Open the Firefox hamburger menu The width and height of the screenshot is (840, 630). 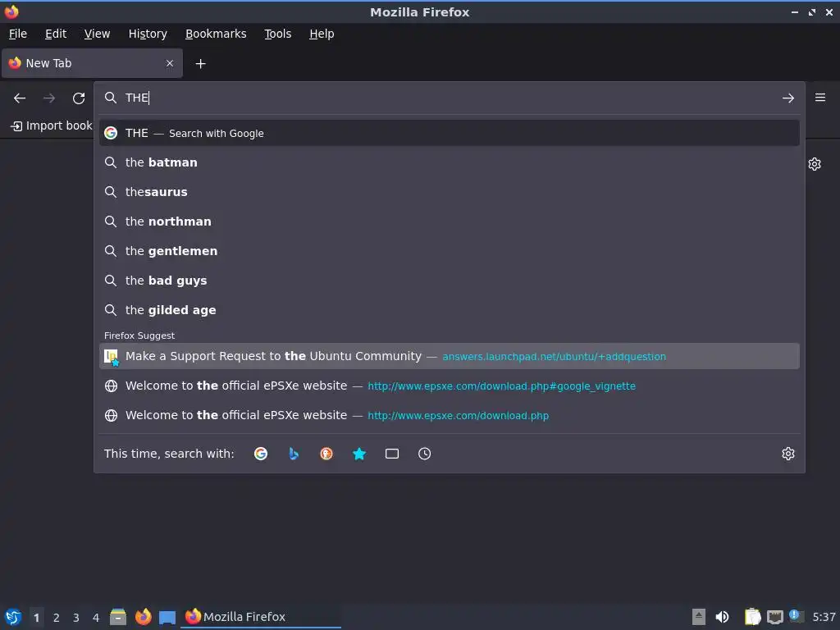tap(820, 98)
